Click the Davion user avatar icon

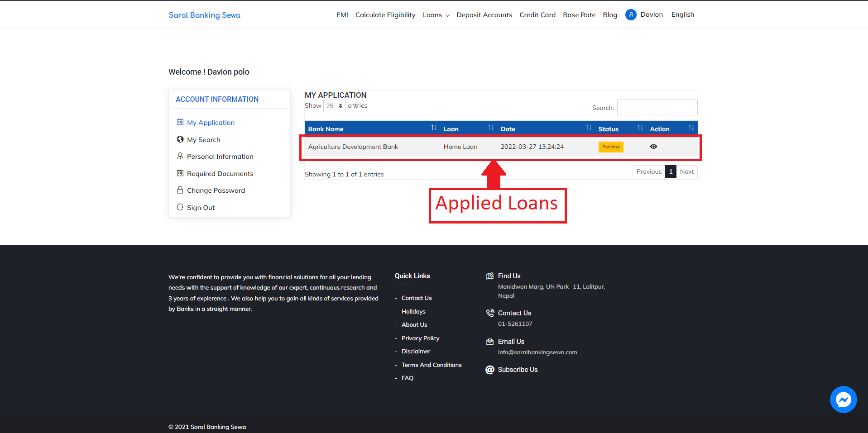(x=631, y=15)
